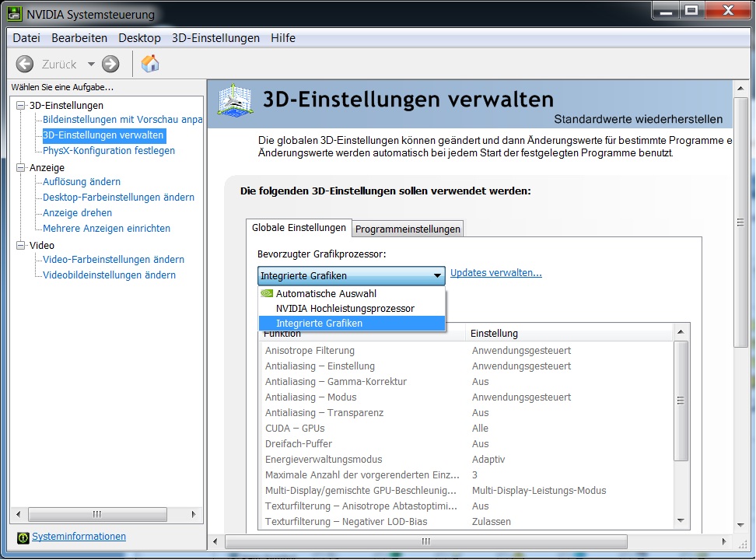Select Automatische Auswahl option

click(352, 293)
